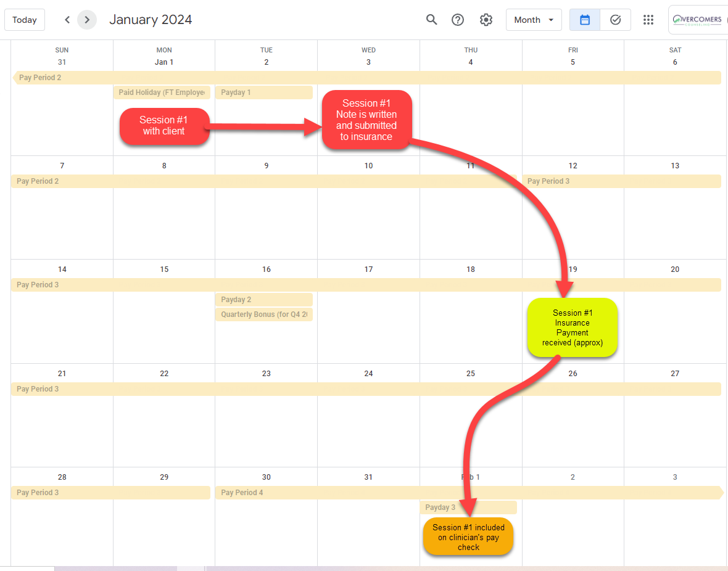This screenshot has height=571, width=728.
Task: Select the date 17
Action: (369, 269)
